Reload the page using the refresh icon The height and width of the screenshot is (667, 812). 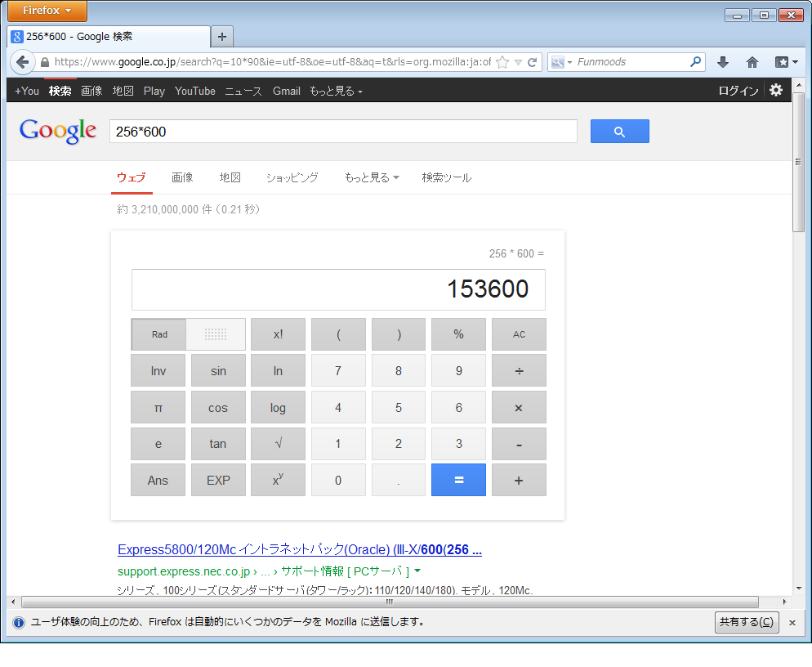(532, 62)
